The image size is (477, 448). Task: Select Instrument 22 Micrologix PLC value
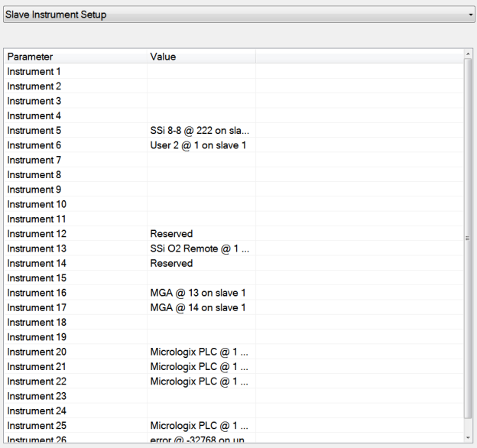point(200,381)
